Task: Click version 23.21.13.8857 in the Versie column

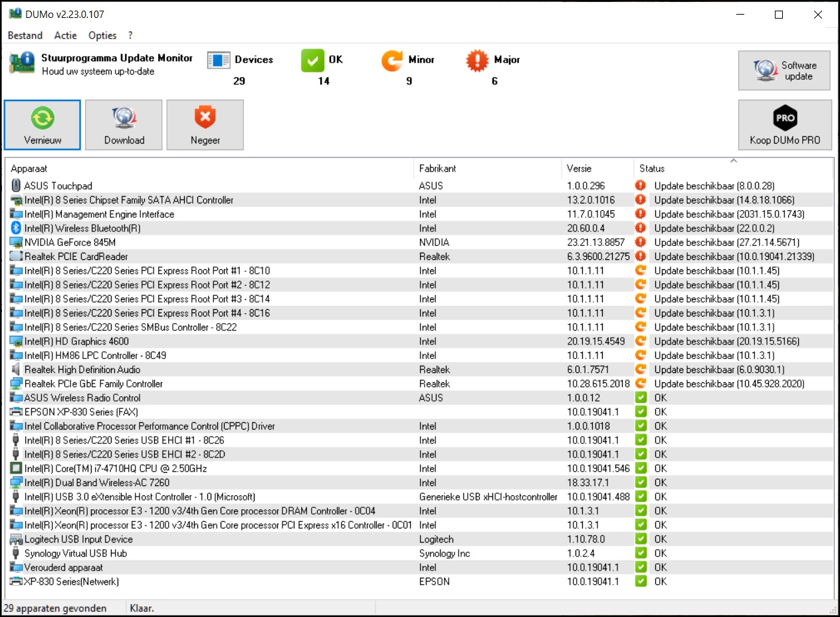Action: (x=596, y=243)
